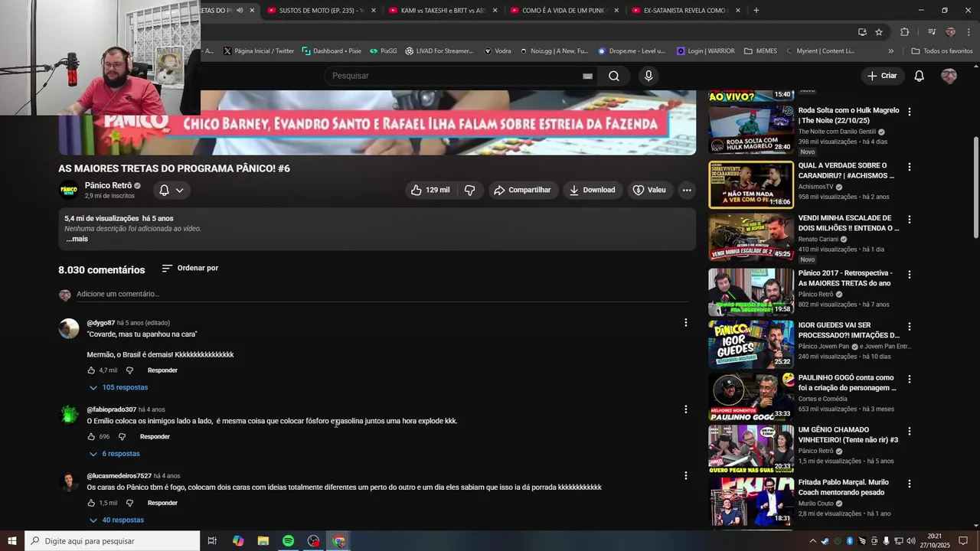The image size is (980, 551).
Task: Show more bookmarks via double chevron
Action: pos(890,51)
